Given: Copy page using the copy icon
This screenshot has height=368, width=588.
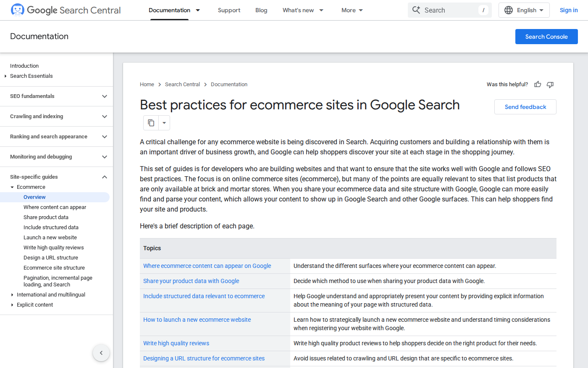Looking at the screenshot, I should tap(151, 123).
